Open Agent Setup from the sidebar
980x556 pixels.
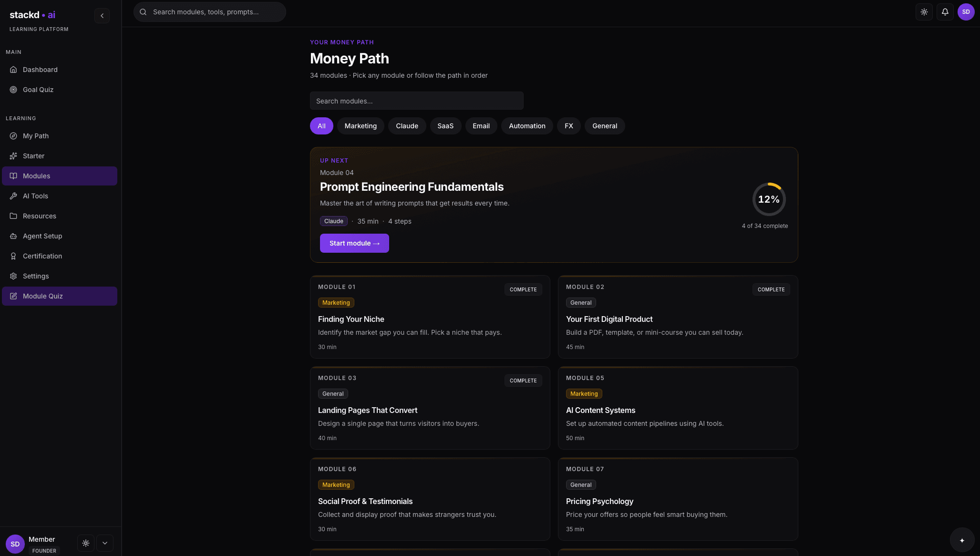[x=60, y=236]
